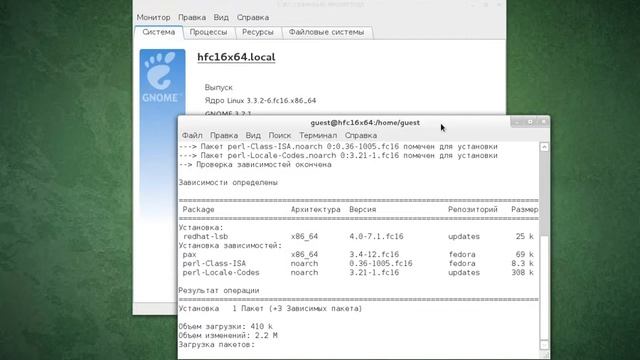Screen dimensions: 640x360
Task: Click the Установка зависимостей: line
Action: (x=230, y=245)
